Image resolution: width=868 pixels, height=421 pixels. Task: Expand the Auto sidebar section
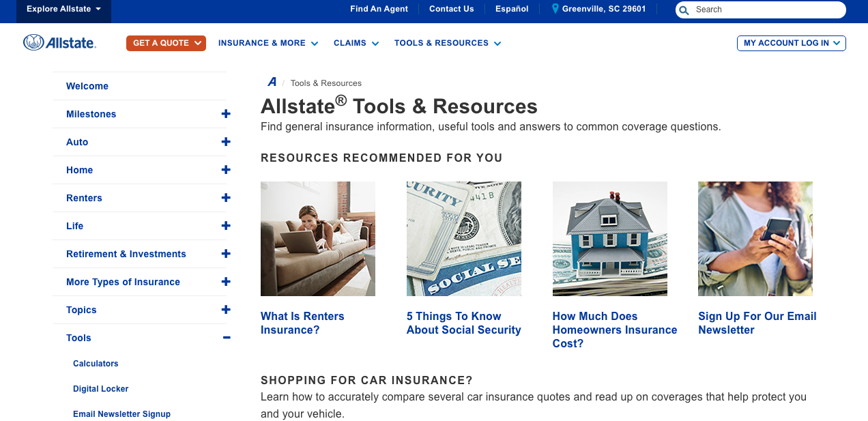click(x=226, y=141)
